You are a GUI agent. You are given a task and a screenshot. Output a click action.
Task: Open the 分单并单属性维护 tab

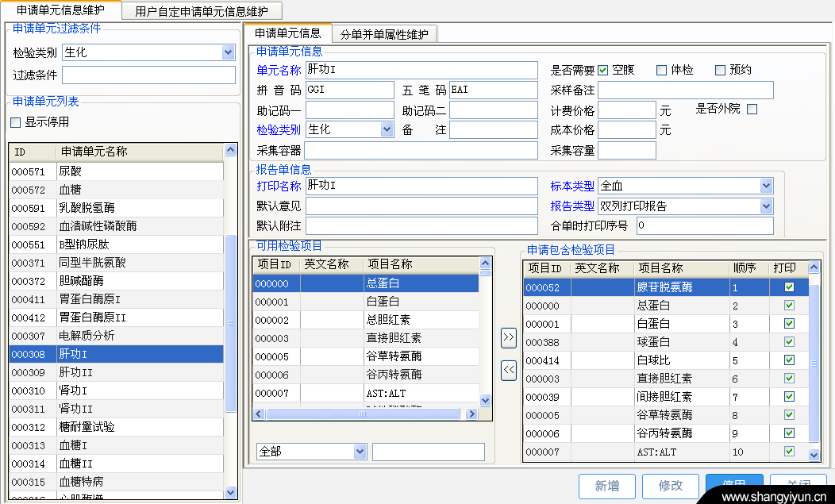(384, 35)
